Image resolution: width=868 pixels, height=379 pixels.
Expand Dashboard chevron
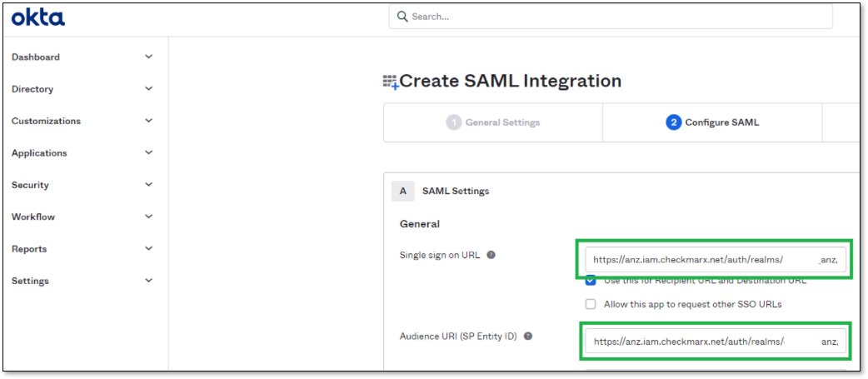coord(148,57)
